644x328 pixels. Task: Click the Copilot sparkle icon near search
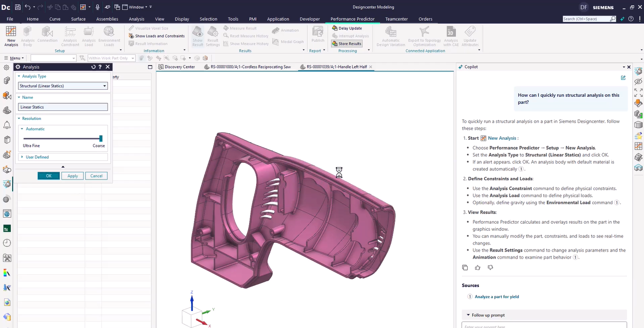[623, 19]
